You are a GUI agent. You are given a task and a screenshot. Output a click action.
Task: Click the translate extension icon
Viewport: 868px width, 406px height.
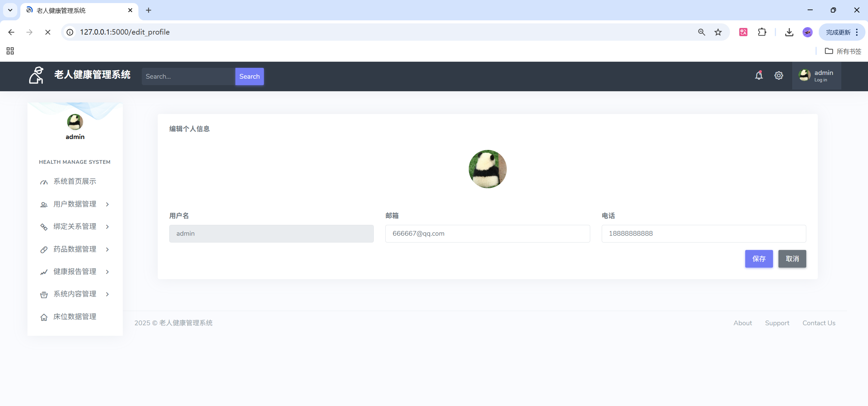(x=743, y=32)
